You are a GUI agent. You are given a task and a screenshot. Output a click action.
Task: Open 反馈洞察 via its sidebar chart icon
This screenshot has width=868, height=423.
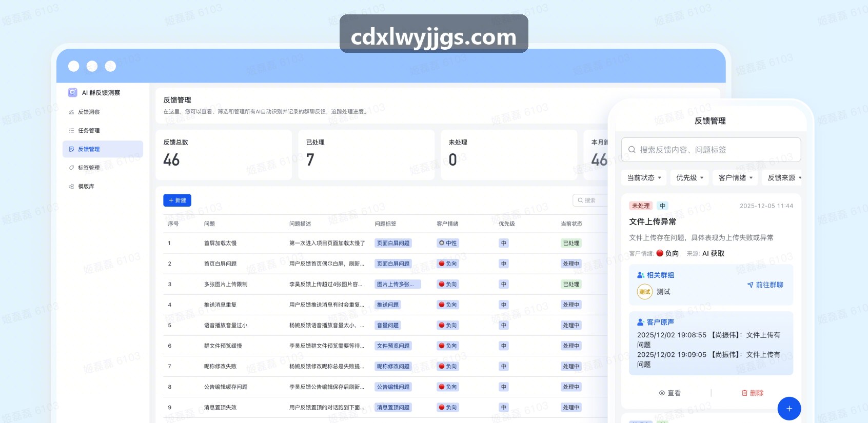point(71,112)
